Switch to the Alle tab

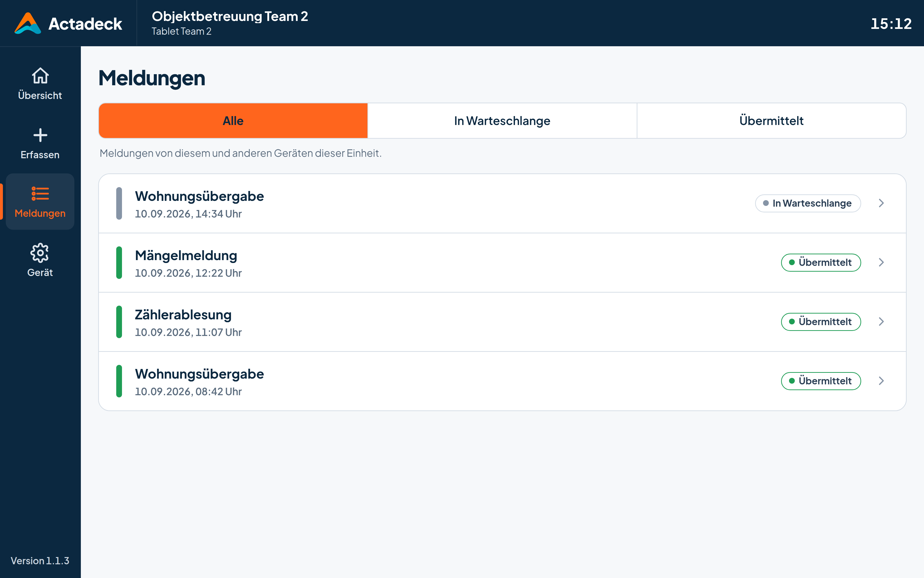(x=233, y=121)
